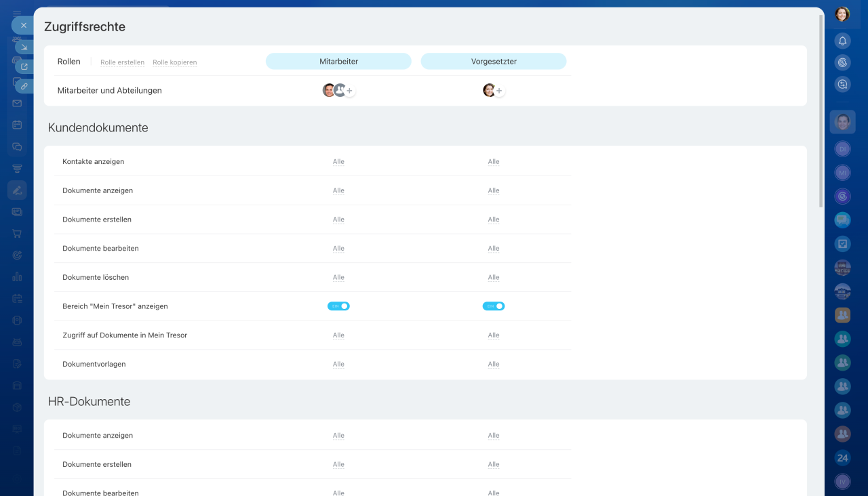The image size is (868, 496).
Task: Add employee to Mitarbeiter role with plus
Action: 350,91
